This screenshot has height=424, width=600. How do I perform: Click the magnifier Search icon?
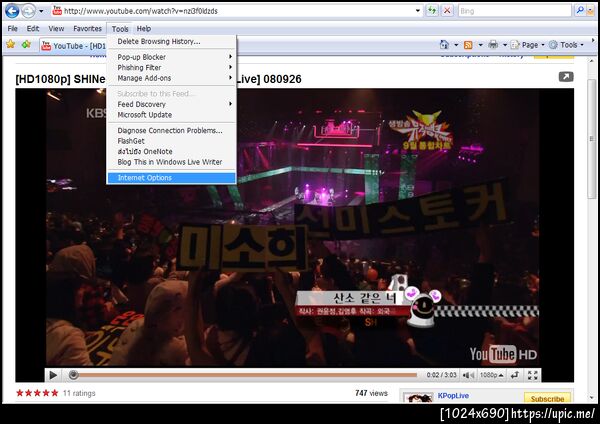coord(580,11)
